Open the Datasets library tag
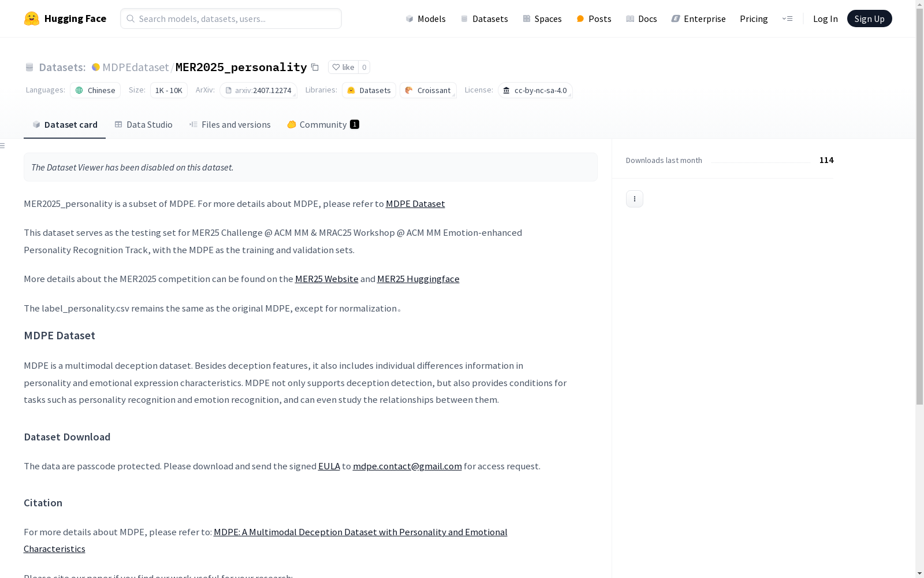The width and height of the screenshot is (924, 578). pos(369,90)
